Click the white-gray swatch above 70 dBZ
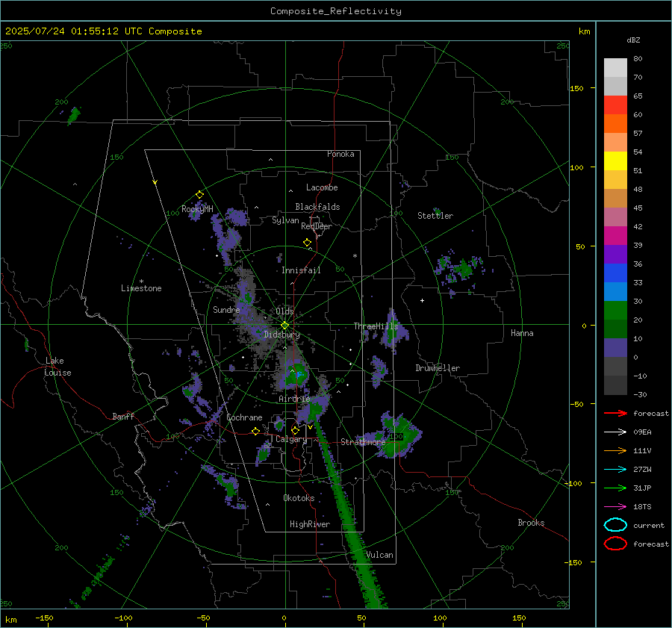The height and width of the screenshot is (628, 672). click(615, 67)
